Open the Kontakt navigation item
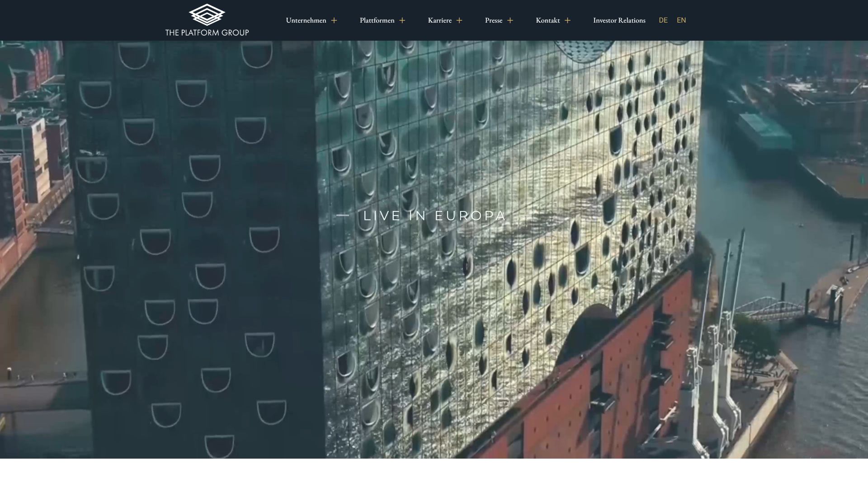 tap(548, 20)
